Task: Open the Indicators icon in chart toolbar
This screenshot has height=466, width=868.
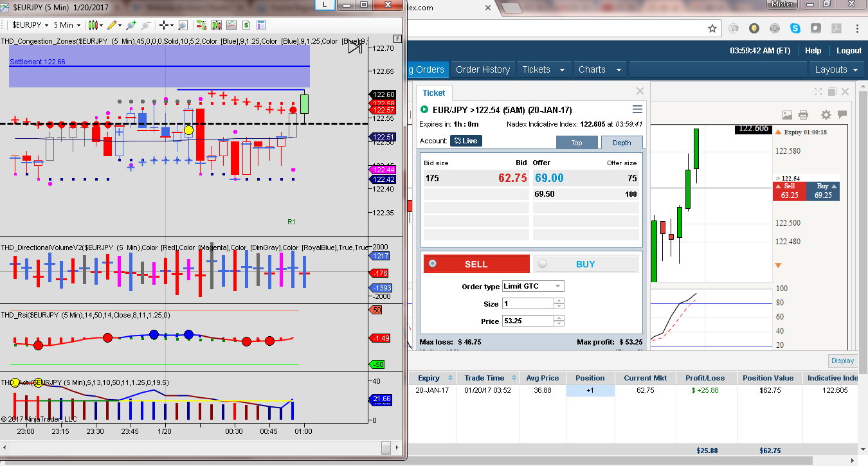Action: click(x=231, y=25)
